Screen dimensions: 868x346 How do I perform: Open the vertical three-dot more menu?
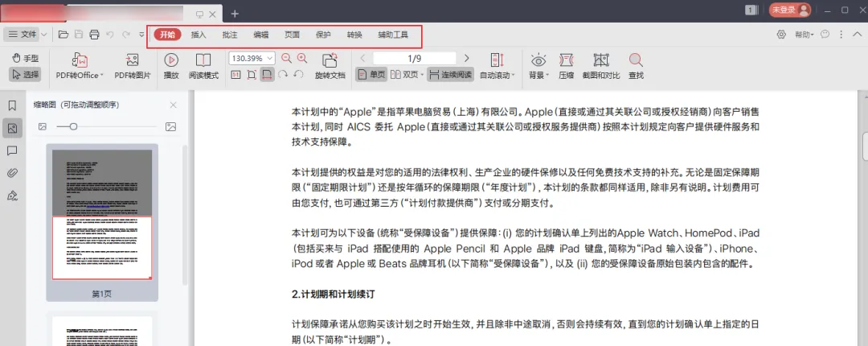841,35
